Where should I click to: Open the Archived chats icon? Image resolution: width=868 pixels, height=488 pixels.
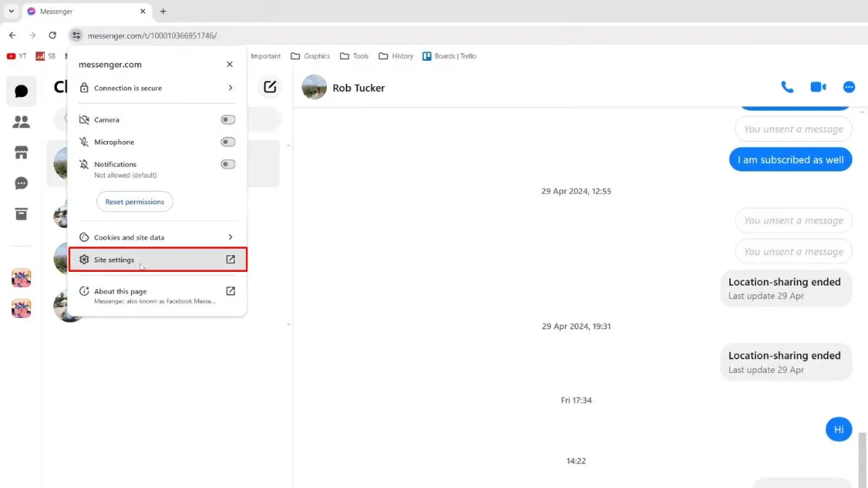tap(21, 214)
